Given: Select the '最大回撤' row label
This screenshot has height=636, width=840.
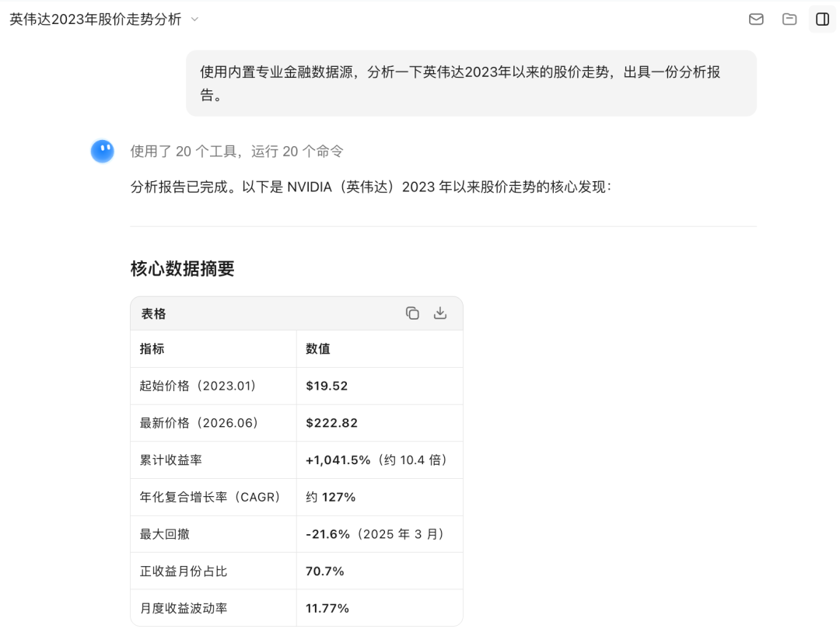Looking at the screenshot, I should click(x=164, y=534).
